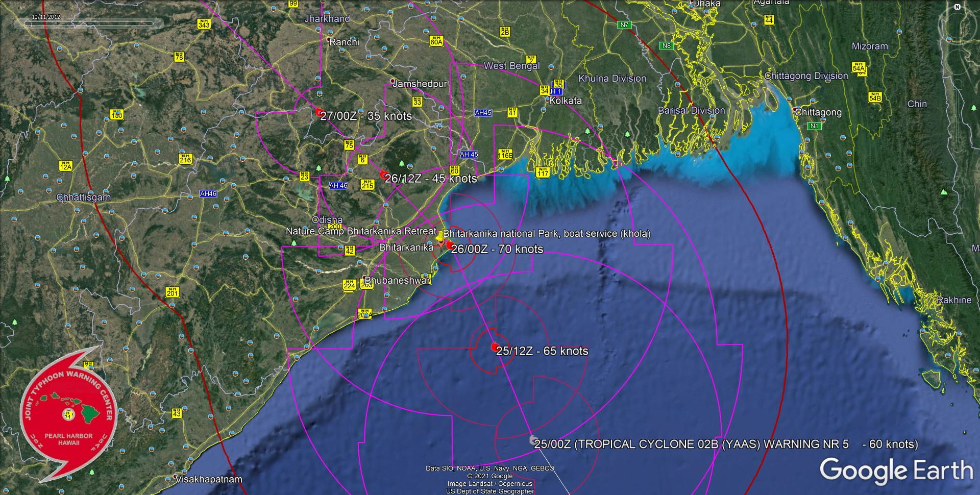Image resolution: width=980 pixels, height=495 pixels.
Task: Select the Bhubaneshwar city label
Action: pos(398,281)
